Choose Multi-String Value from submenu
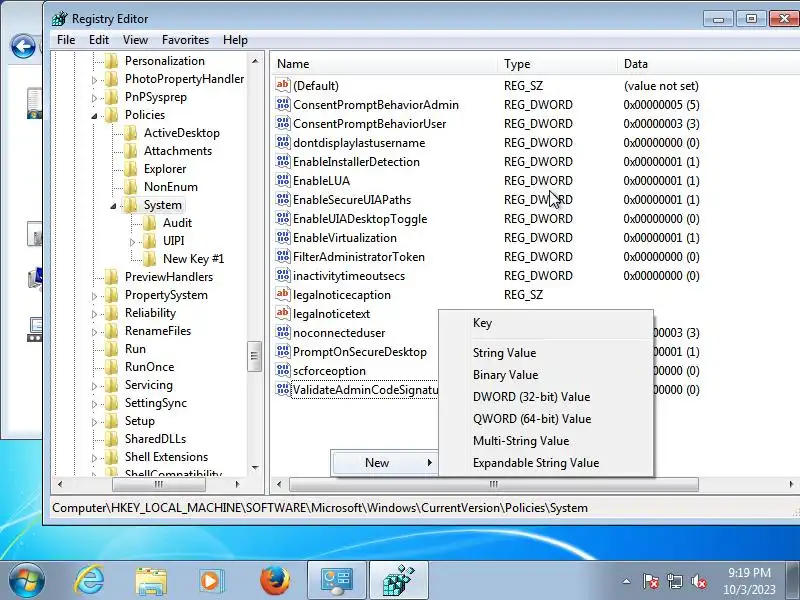 546,440
